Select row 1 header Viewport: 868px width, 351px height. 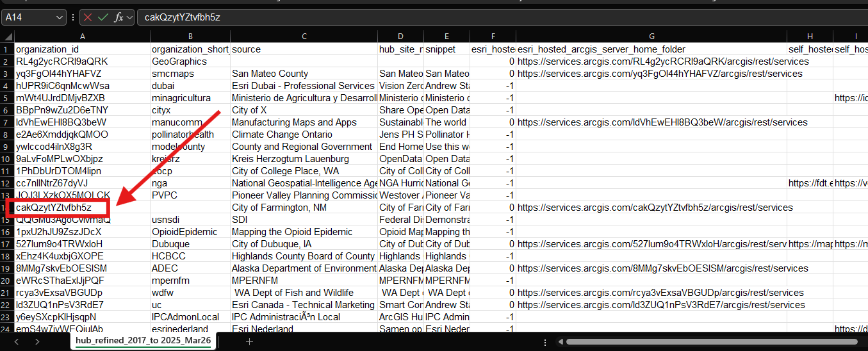click(x=7, y=49)
